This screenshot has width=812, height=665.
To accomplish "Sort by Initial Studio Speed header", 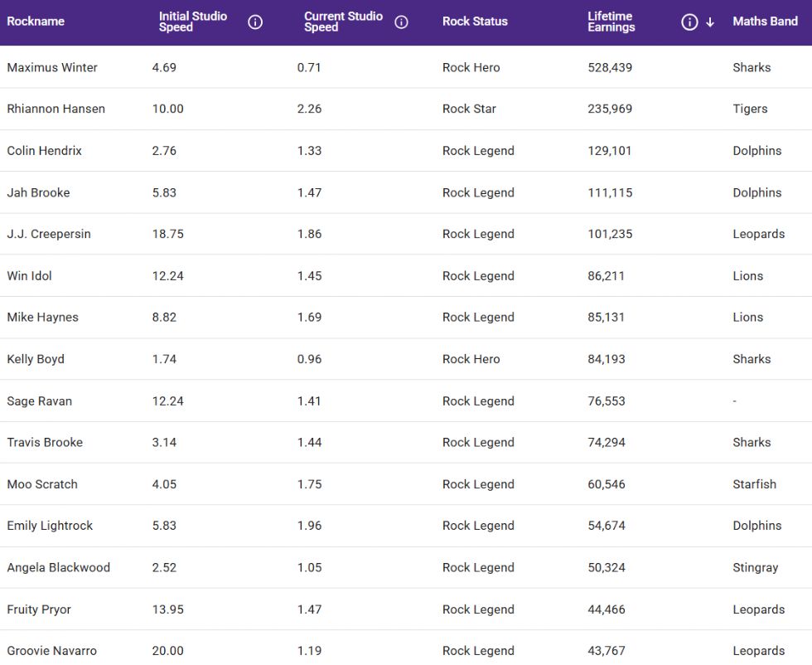I will point(193,22).
